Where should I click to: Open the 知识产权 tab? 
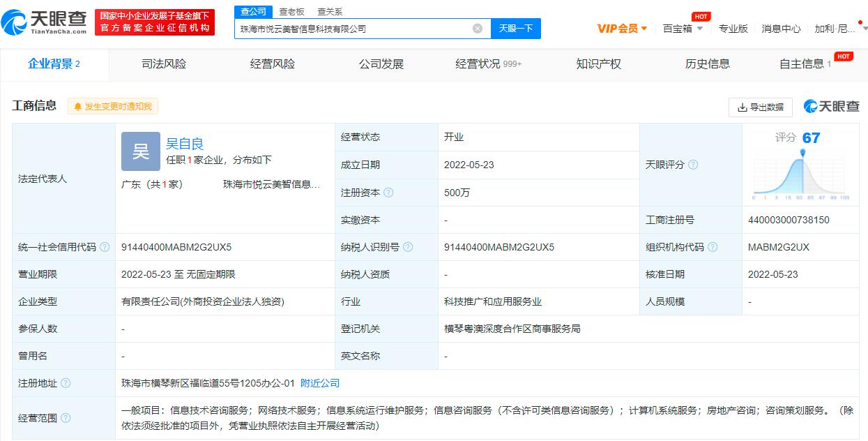coord(598,64)
